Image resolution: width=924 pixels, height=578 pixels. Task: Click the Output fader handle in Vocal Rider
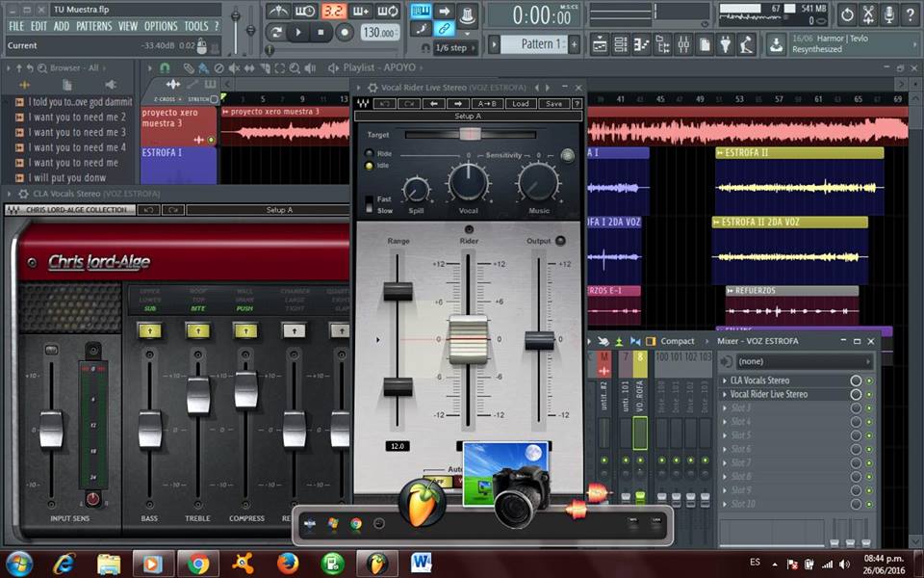[539, 340]
